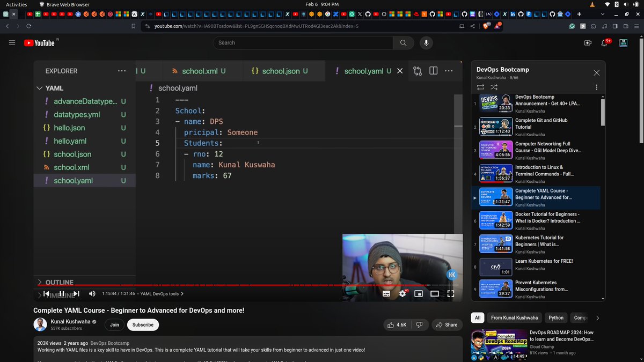Toggle subtitles on the player

coord(386,293)
